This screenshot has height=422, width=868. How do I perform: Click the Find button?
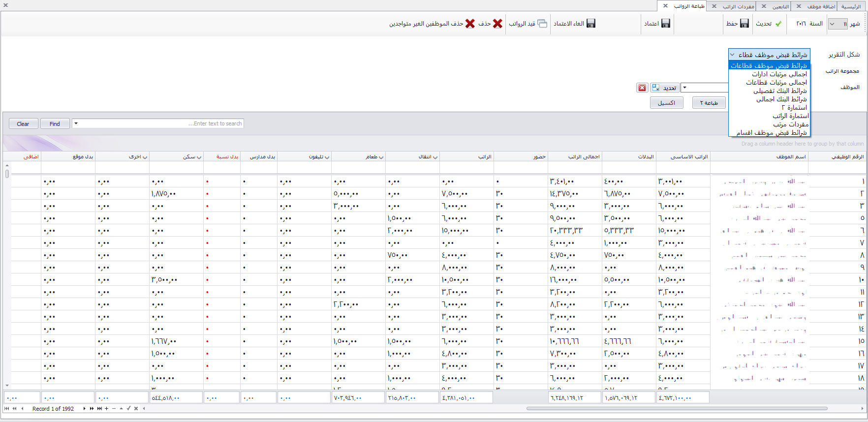click(55, 124)
